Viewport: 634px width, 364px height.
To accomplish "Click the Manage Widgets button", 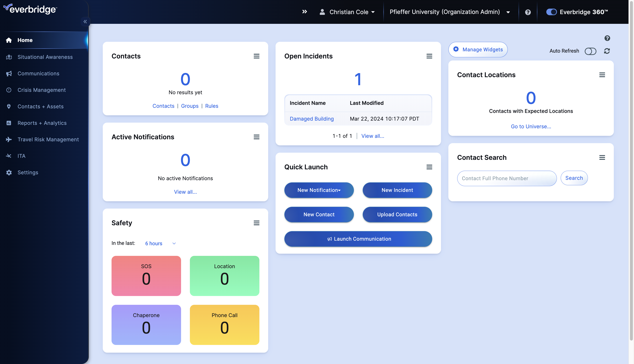I will (478, 49).
